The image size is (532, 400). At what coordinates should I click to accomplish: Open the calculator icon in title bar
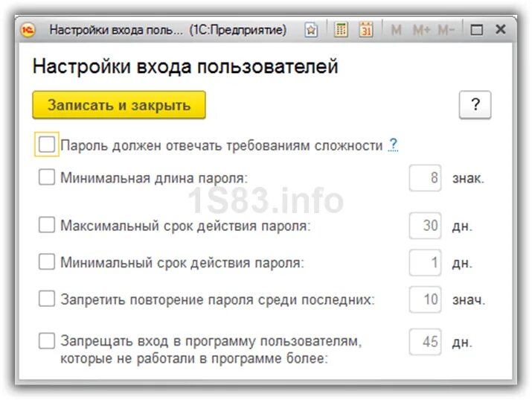[x=341, y=30]
